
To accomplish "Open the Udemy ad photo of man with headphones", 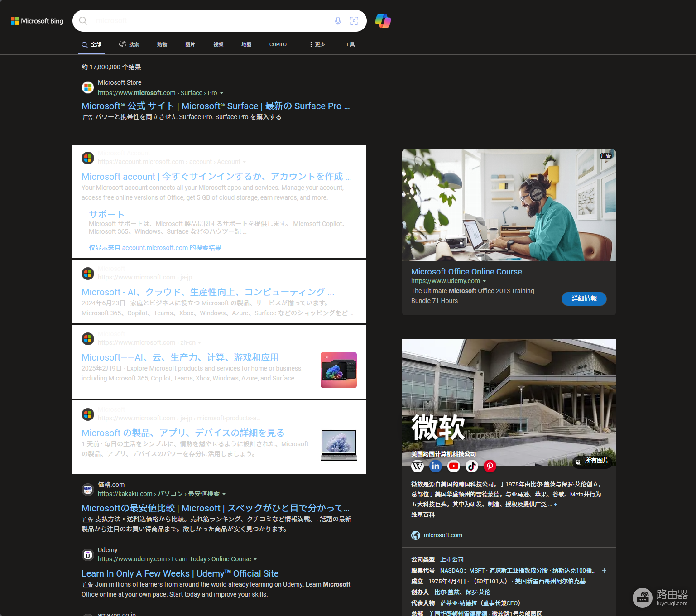I will pyautogui.click(x=509, y=205).
